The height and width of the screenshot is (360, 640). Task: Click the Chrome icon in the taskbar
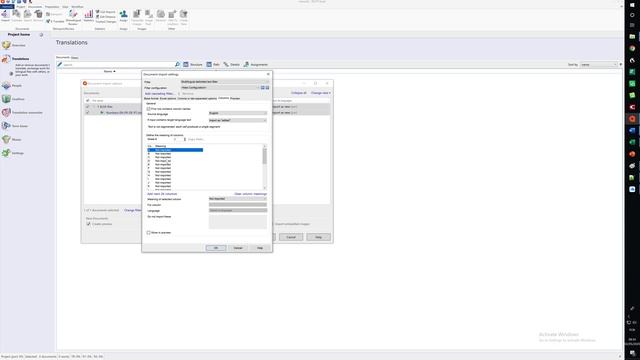coord(632,48)
